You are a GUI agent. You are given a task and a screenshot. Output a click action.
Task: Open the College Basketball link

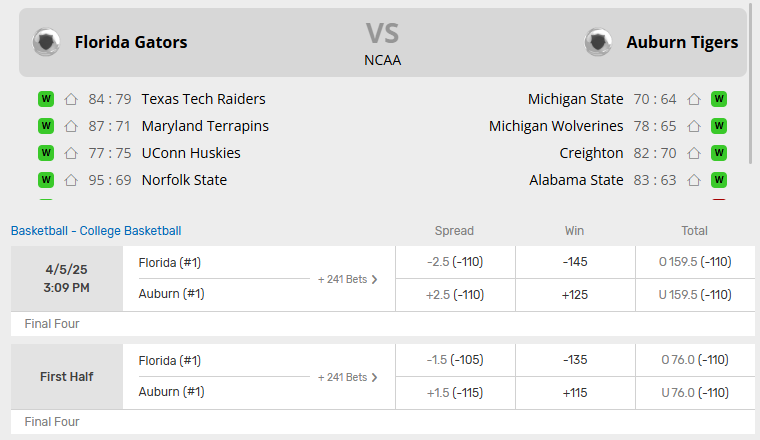click(x=131, y=231)
